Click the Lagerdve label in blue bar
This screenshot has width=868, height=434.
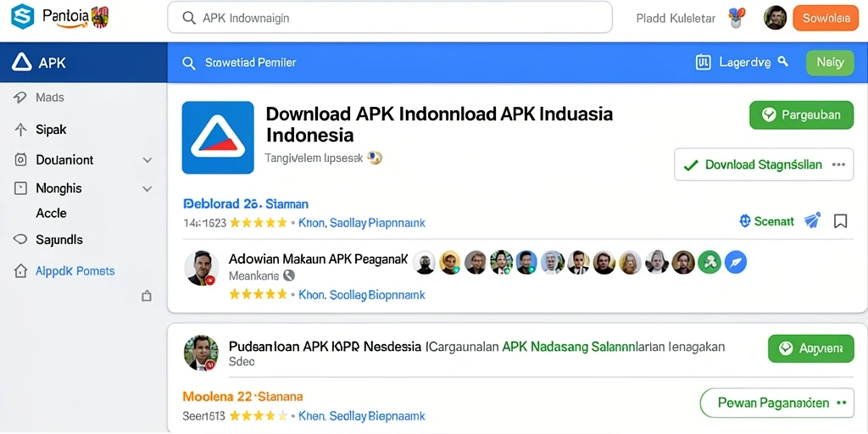coord(744,63)
